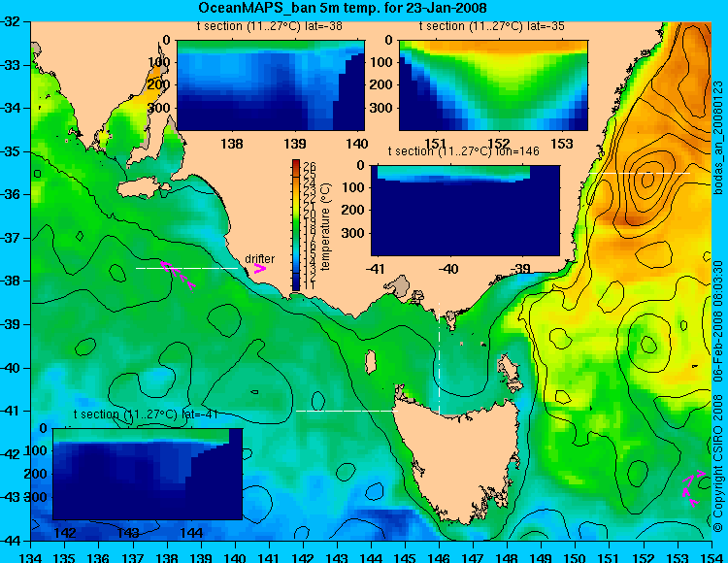728x563 pixels.
Task: Click the 145 longitude axis label
Action: click(406, 557)
